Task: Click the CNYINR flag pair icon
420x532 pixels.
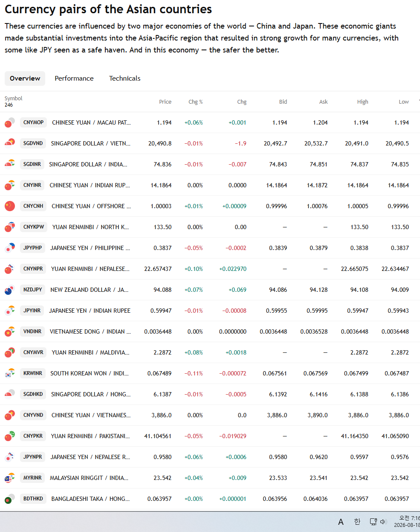Action: (x=10, y=186)
